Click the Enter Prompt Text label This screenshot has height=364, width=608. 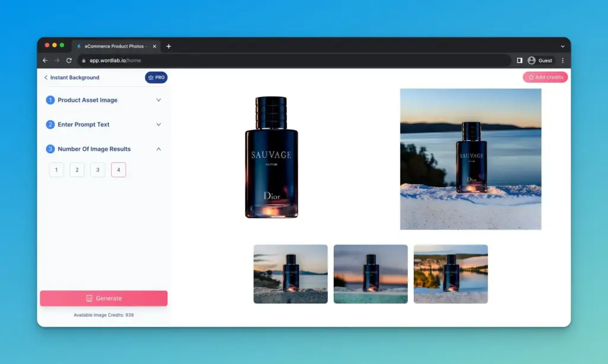pyautogui.click(x=83, y=125)
